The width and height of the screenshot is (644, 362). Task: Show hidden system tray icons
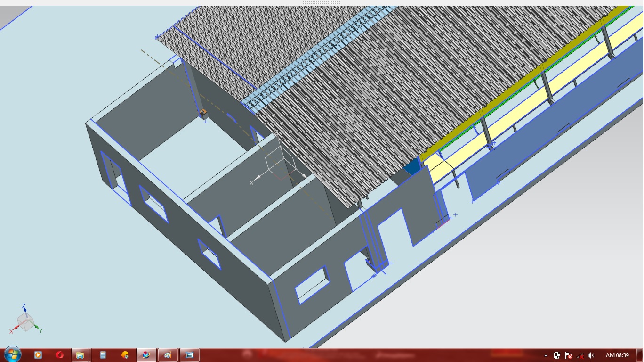[546, 355]
